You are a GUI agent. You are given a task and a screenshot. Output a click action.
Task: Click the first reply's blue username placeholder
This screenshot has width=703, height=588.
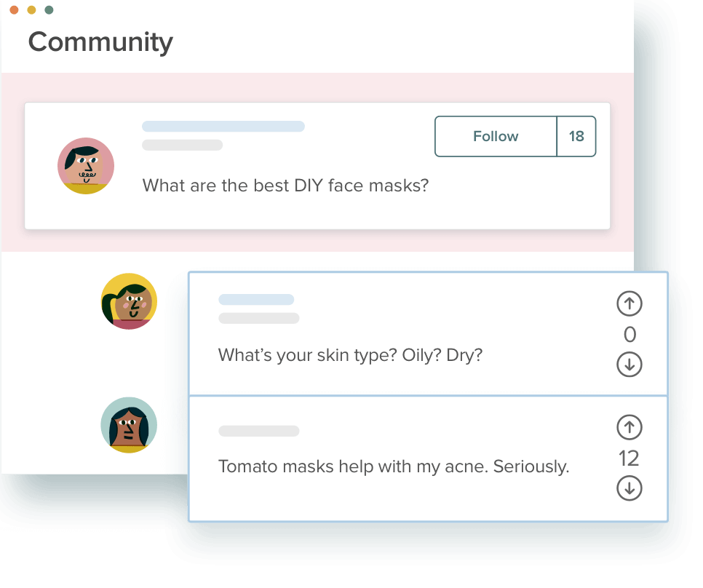256,299
